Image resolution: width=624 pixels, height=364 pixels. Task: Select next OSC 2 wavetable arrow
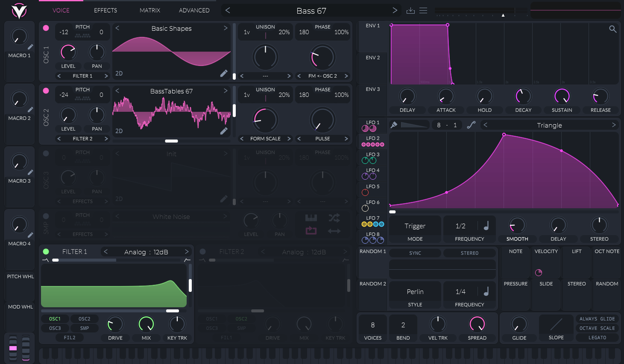coord(226,91)
